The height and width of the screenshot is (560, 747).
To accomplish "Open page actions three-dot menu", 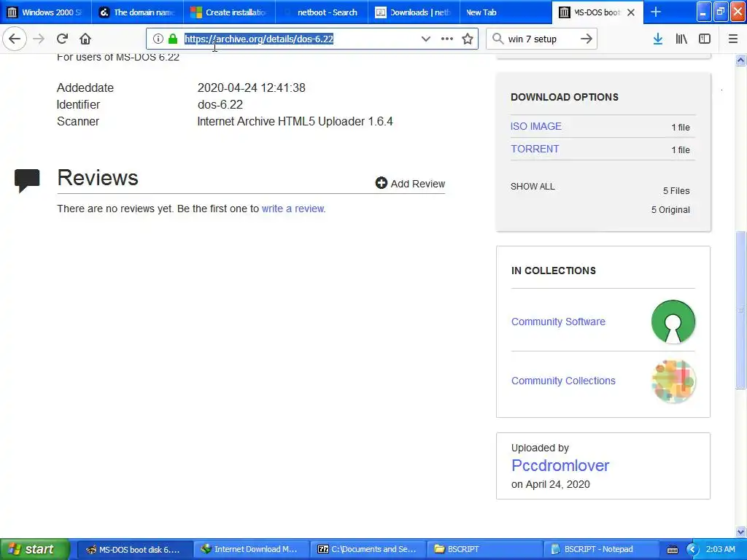I will [447, 39].
